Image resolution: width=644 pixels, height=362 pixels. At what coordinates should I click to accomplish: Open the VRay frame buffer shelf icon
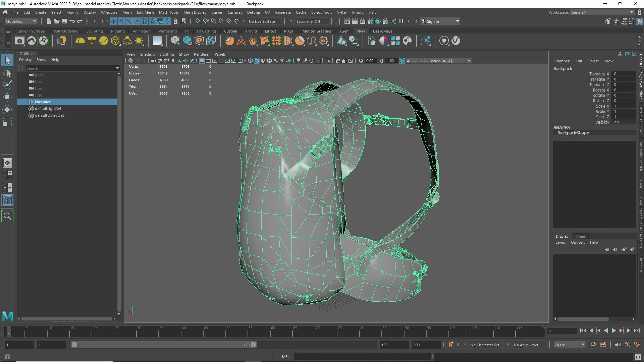[20, 41]
